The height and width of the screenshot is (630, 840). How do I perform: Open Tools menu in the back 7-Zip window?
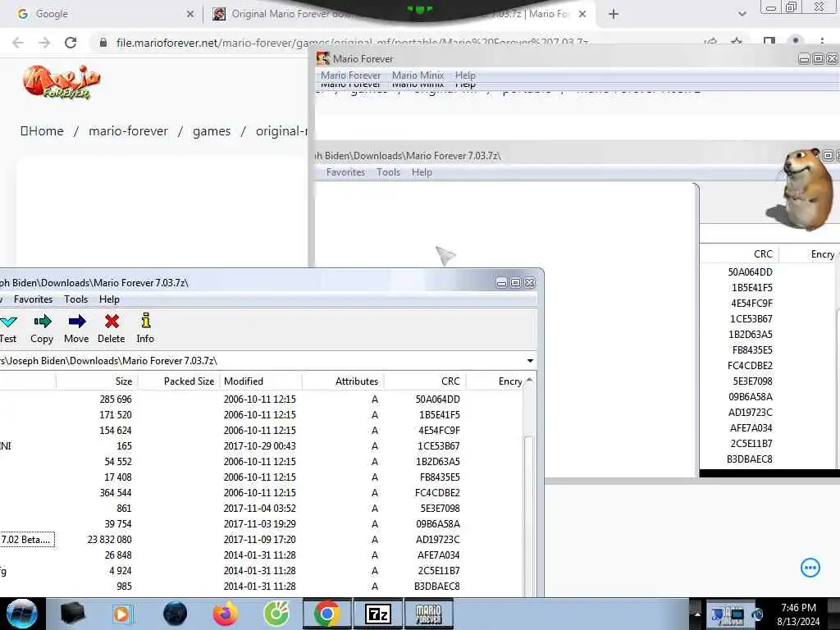click(388, 172)
